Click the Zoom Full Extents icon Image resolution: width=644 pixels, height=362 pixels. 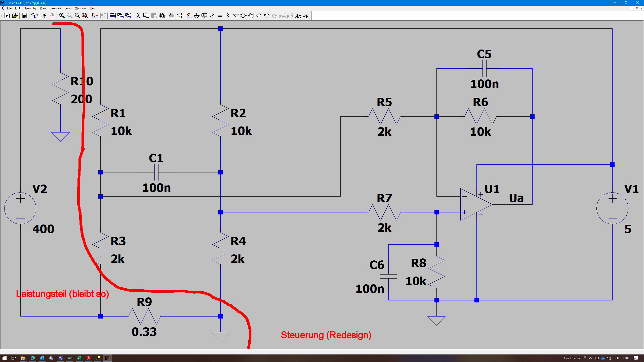tap(85, 16)
